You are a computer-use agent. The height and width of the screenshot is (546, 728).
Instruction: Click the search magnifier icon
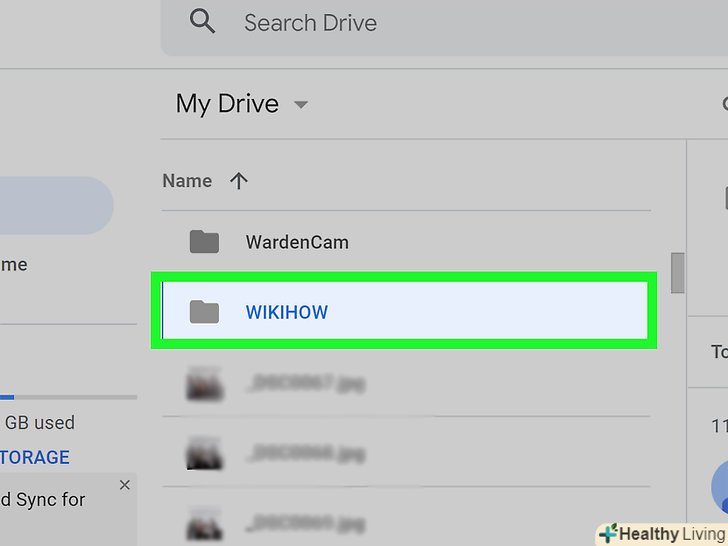coord(202,22)
